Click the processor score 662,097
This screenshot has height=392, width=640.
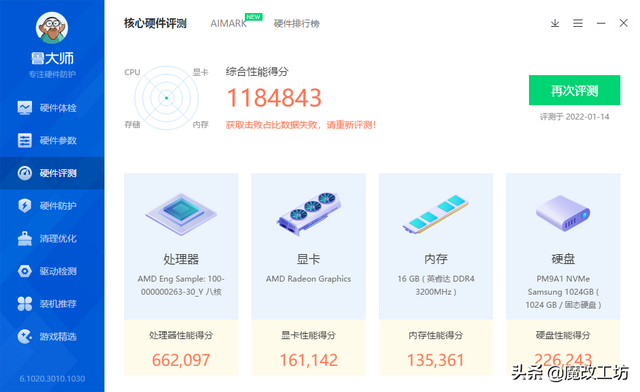(x=181, y=360)
